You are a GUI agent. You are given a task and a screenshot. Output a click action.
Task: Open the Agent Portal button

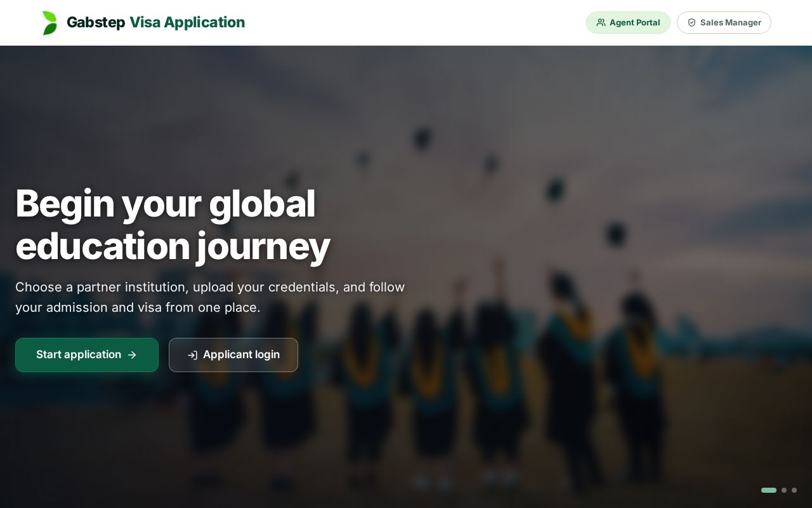628,22
